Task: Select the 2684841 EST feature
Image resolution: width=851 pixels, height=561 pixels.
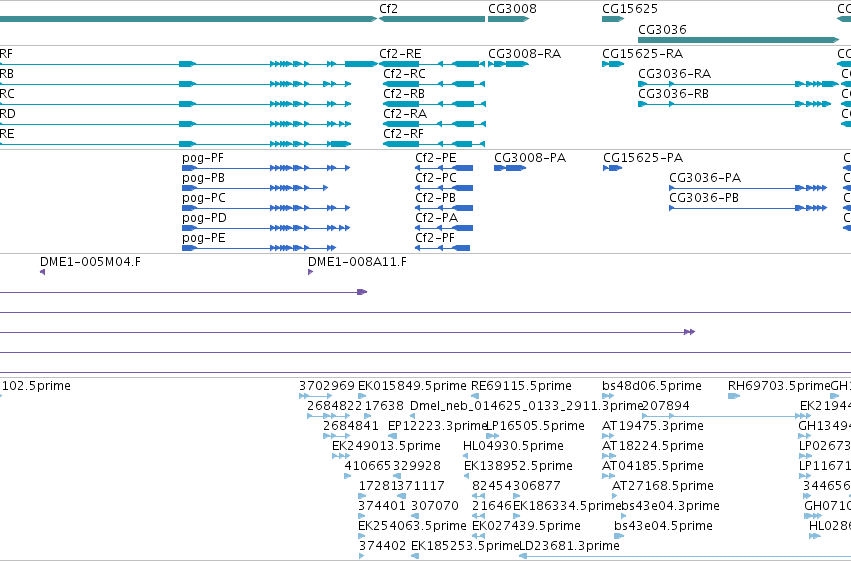Action: tap(336, 436)
